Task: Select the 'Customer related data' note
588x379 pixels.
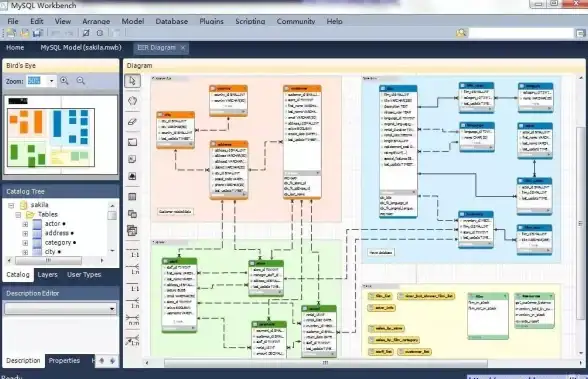Action: point(176,212)
